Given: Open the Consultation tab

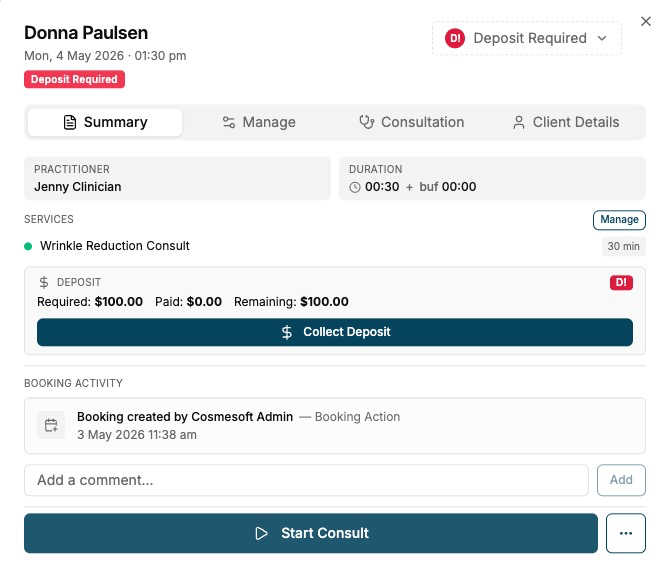Looking at the screenshot, I should click(411, 122).
